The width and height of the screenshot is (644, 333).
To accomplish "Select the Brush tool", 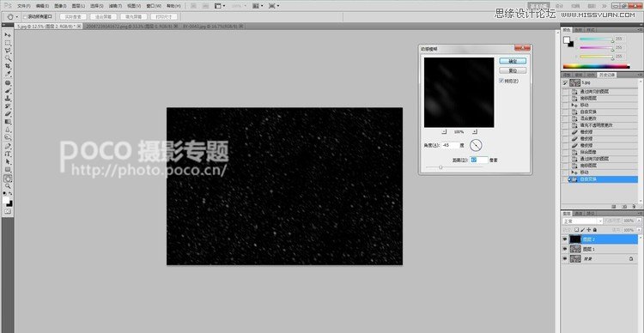I will click(x=8, y=90).
